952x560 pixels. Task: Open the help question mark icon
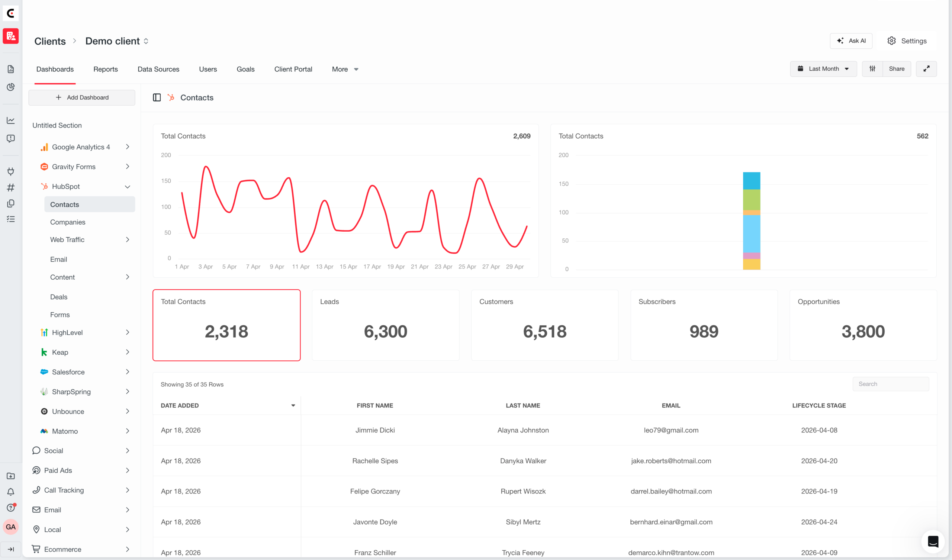[10, 508]
